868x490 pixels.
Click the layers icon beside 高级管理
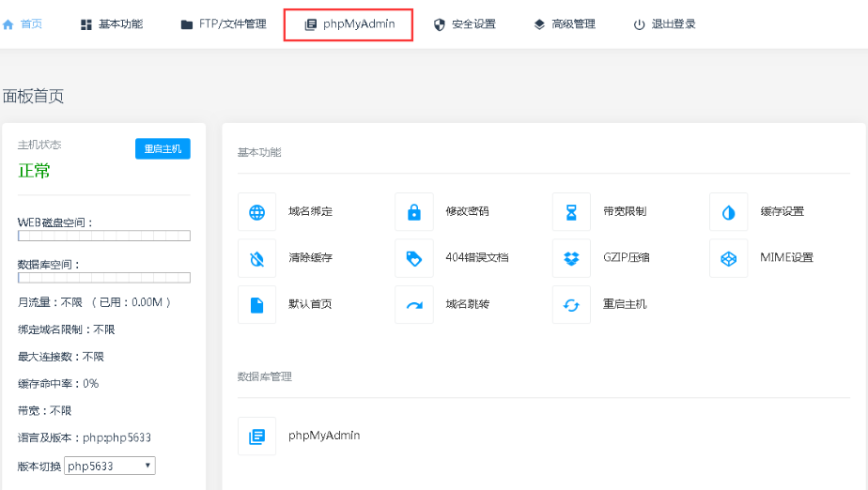pyautogui.click(x=539, y=24)
